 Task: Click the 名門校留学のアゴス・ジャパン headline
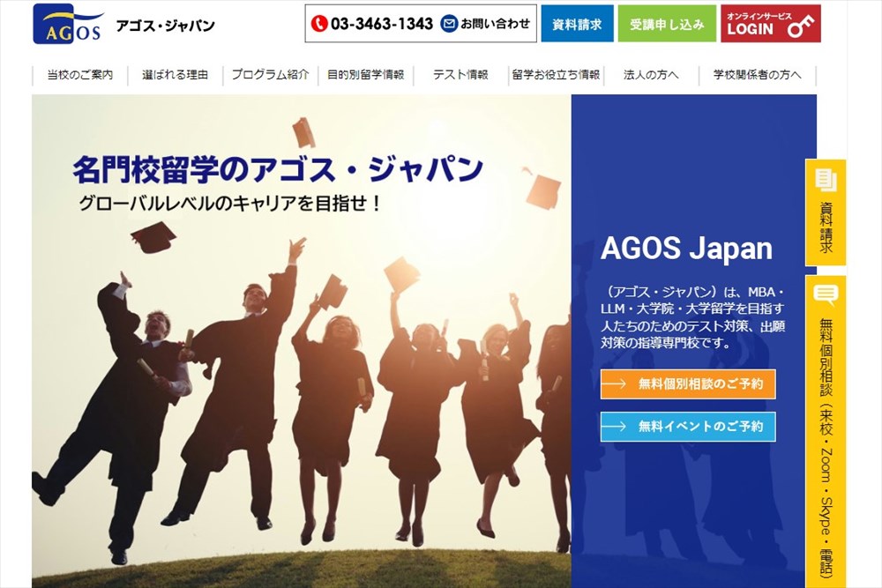click(x=278, y=169)
